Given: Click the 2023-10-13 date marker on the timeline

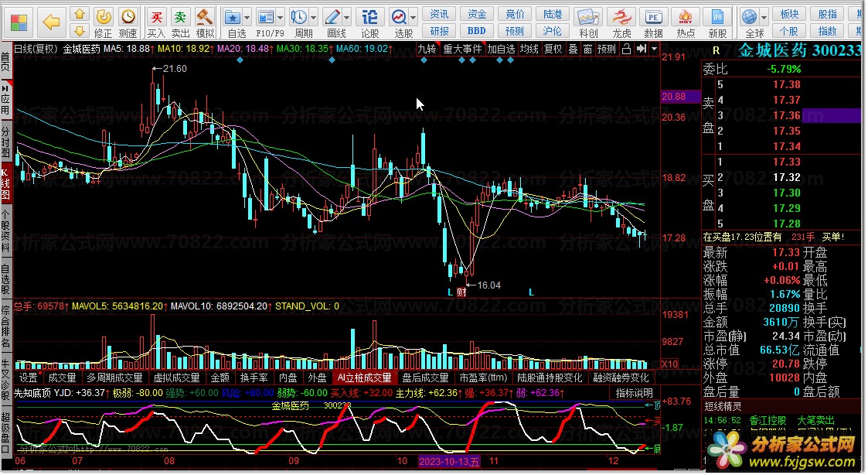Looking at the screenshot, I should click(449, 461).
